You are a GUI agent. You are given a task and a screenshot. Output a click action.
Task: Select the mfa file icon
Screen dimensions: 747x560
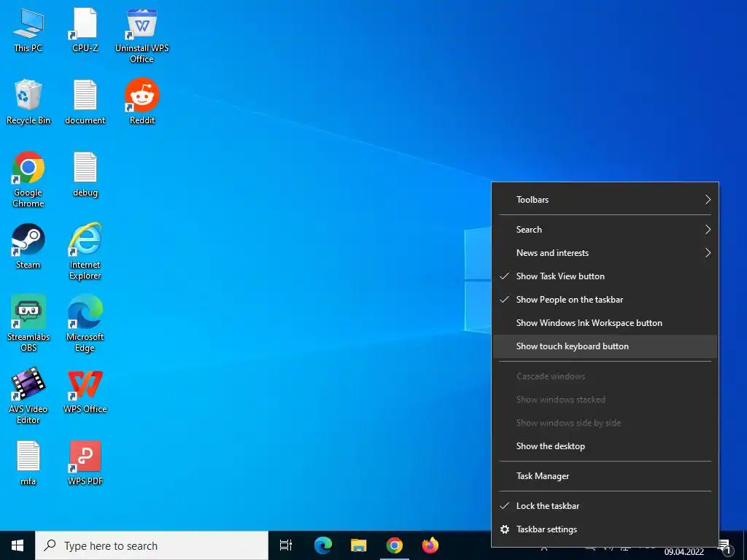(28, 462)
